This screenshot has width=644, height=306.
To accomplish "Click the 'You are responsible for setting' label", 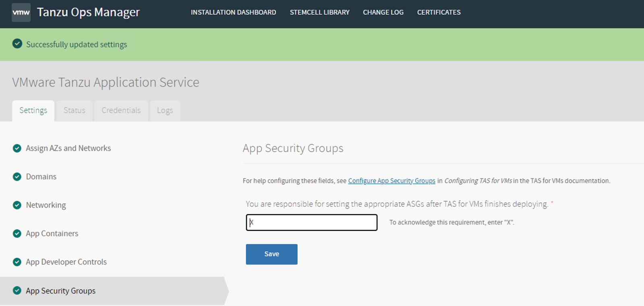I will [397, 204].
